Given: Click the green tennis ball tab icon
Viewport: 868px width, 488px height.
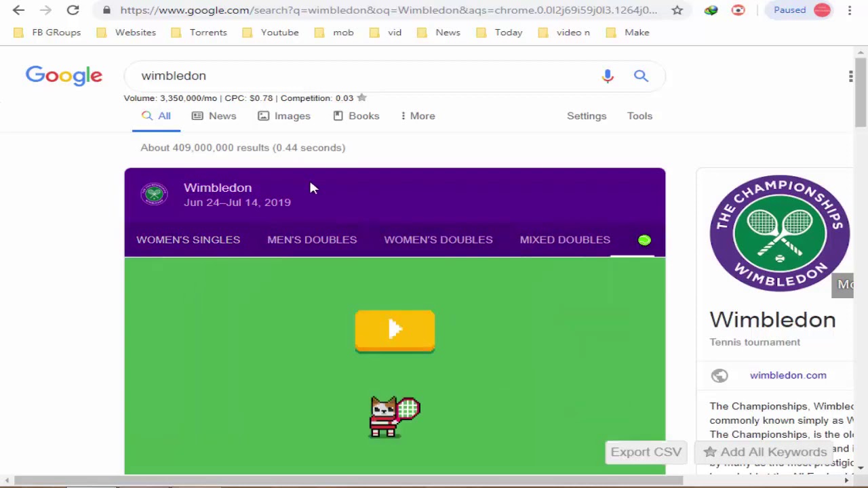Looking at the screenshot, I should click(644, 240).
